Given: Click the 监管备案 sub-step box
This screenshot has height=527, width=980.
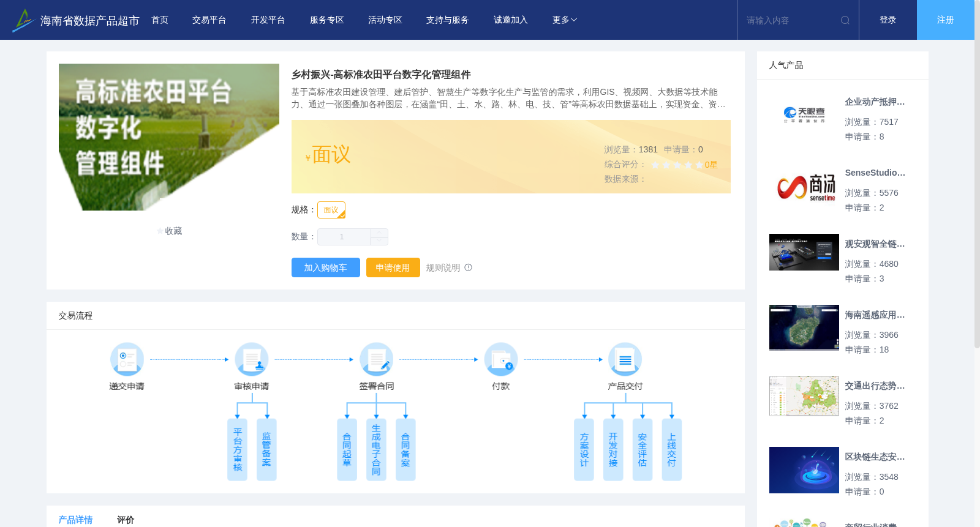Looking at the screenshot, I should click(x=266, y=450).
